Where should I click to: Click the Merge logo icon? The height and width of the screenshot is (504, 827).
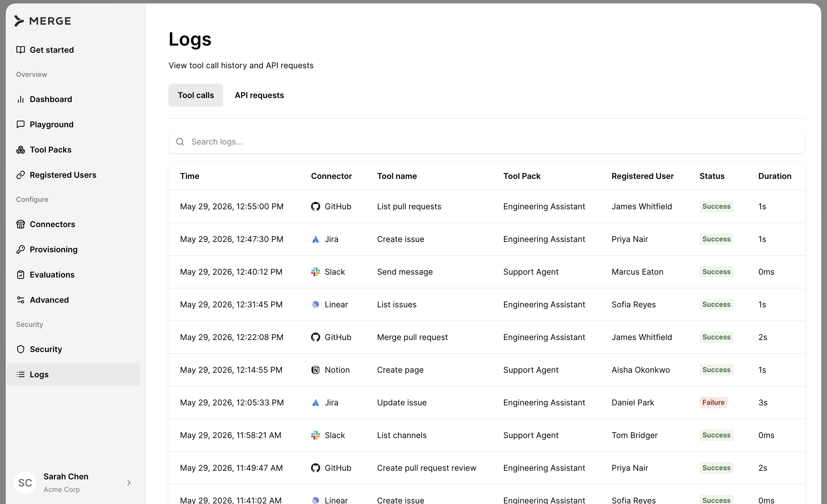pyautogui.click(x=19, y=21)
